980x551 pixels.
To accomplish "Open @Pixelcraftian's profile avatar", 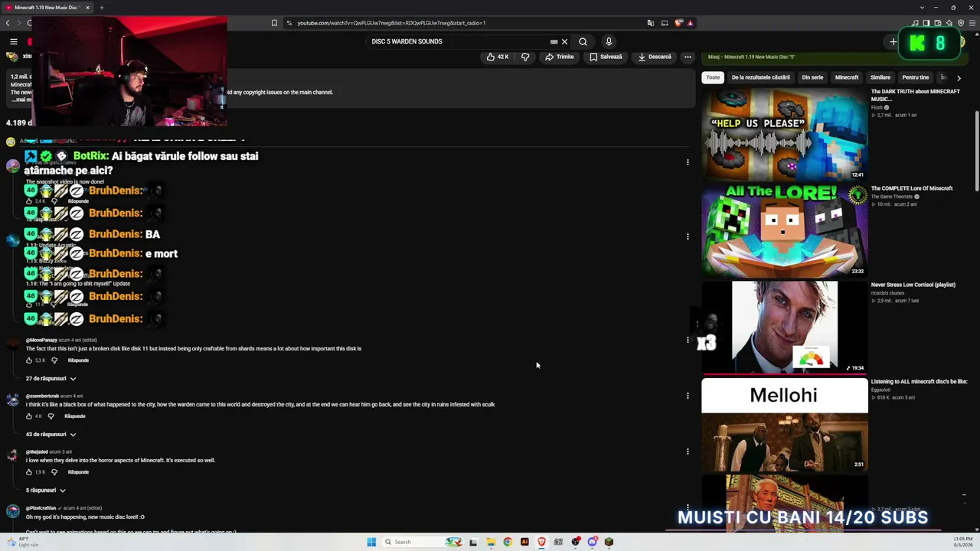I will pyautogui.click(x=12, y=511).
